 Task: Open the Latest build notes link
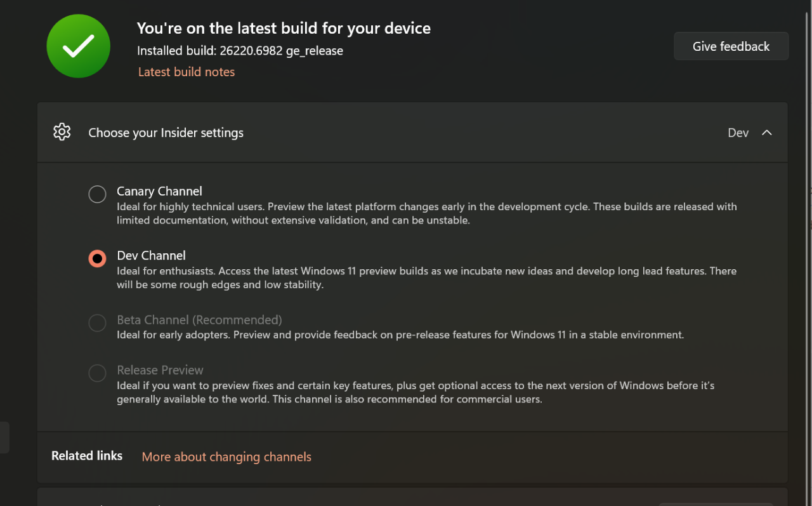click(x=187, y=72)
